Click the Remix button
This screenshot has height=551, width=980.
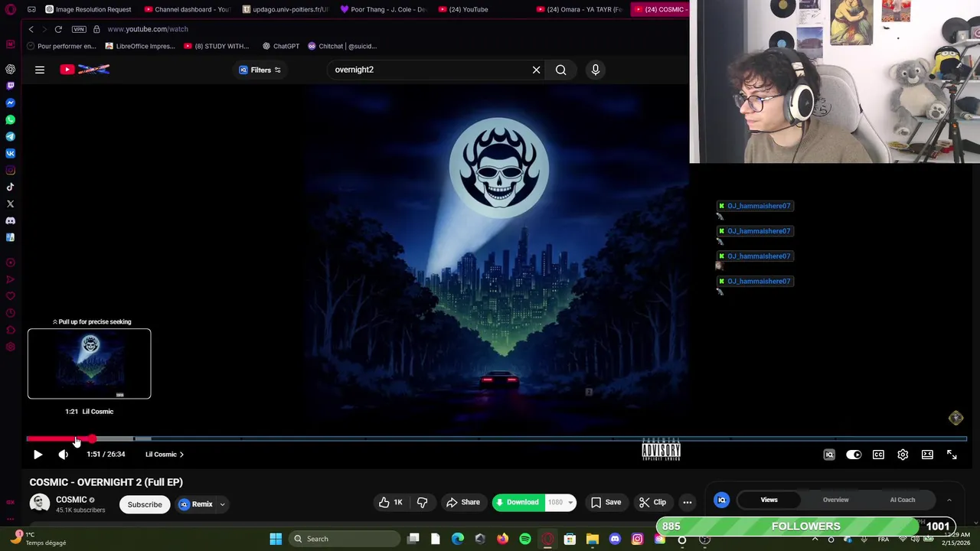click(x=196, y=504)
